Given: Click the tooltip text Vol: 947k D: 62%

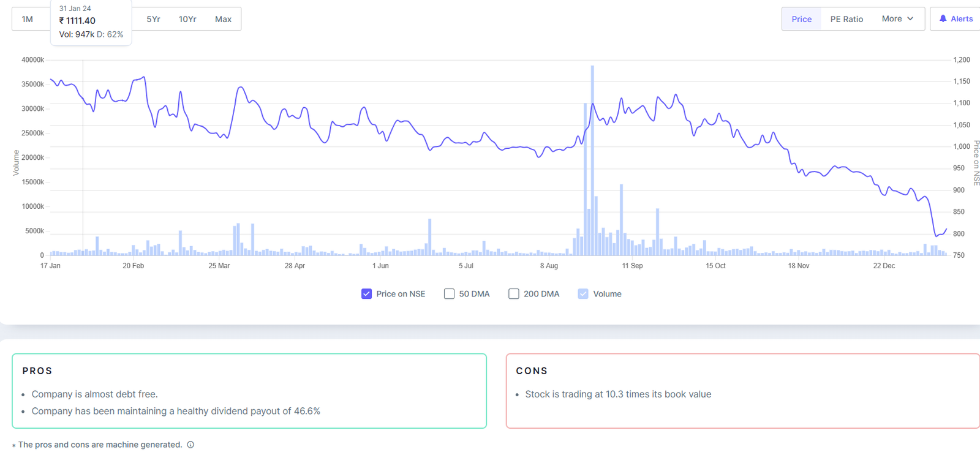Looking at the screenshot, I should point(91,34).
